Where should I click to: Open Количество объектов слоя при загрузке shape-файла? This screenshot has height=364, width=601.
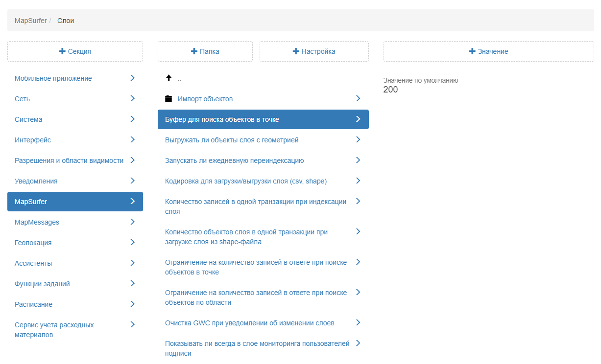tap(263, 237)
